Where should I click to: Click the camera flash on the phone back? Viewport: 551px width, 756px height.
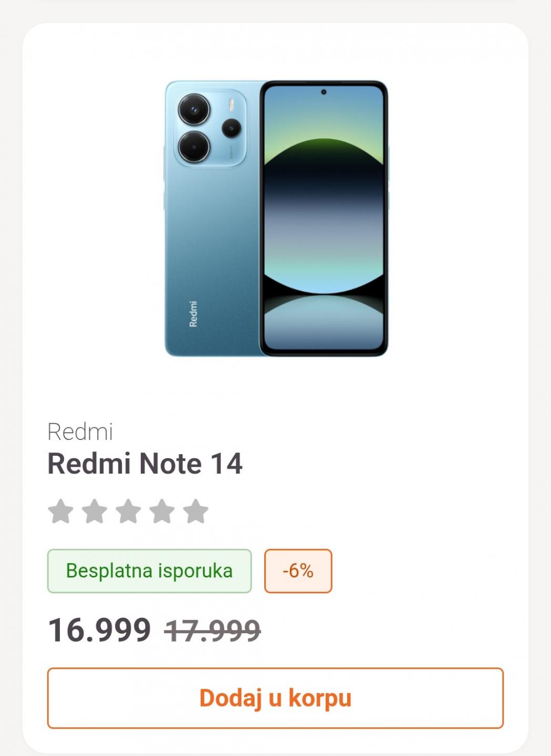[231, 106]
